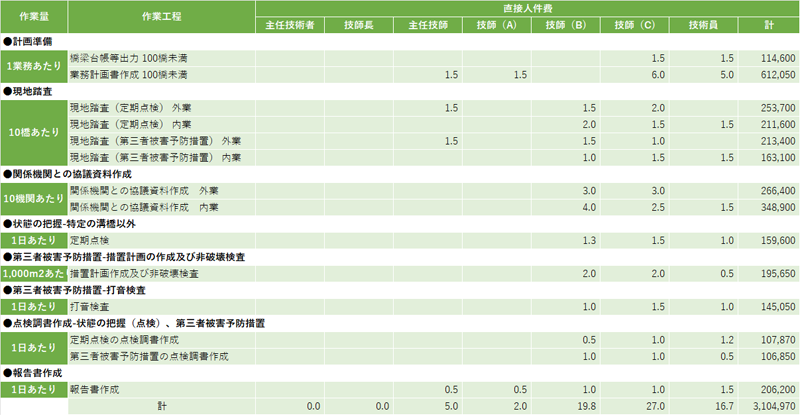Click the ●関係機関との協議資料作成 section heading

pos(67,175)
